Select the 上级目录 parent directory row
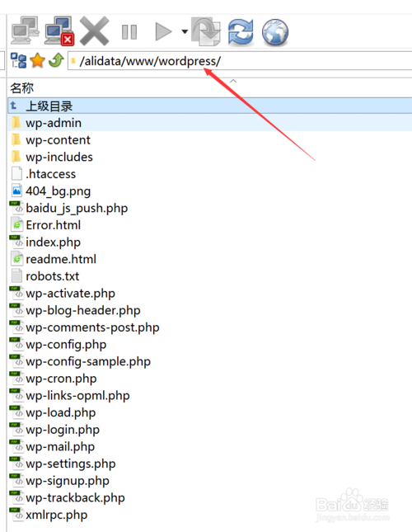Screen dimensions: 412x532 tap(210, 106)
